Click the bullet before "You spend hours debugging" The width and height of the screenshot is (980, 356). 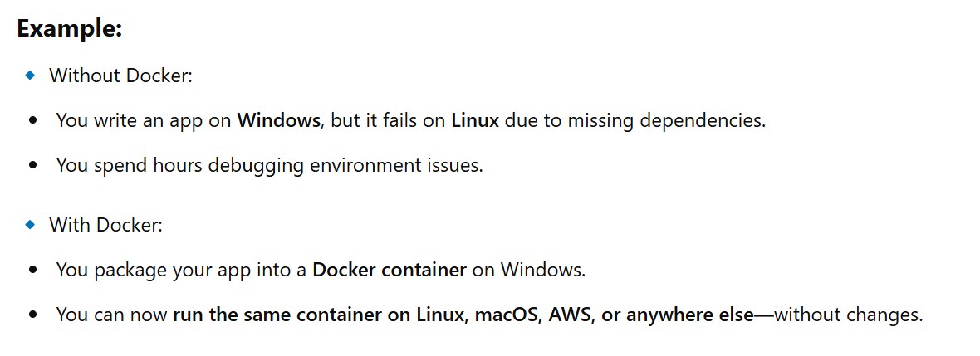coord(32,165)
